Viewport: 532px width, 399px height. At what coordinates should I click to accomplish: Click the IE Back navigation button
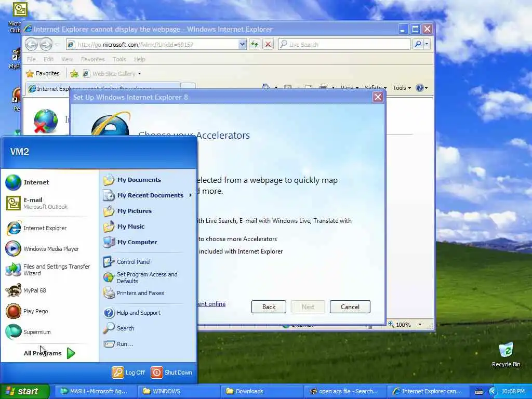(32, 44)
